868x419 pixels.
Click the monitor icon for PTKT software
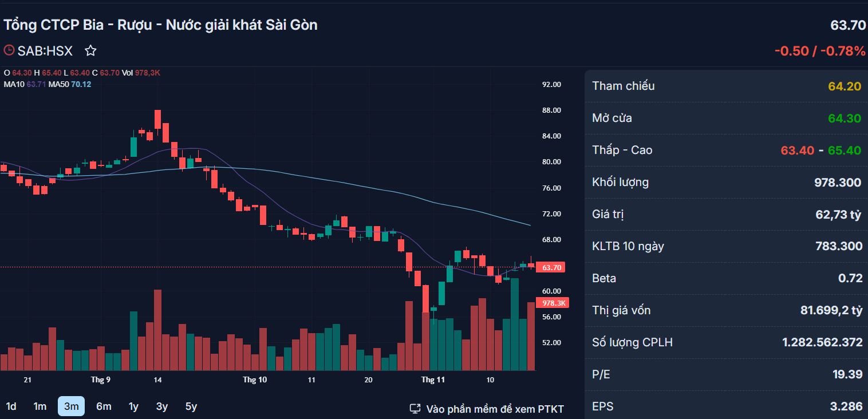[415, 409]
